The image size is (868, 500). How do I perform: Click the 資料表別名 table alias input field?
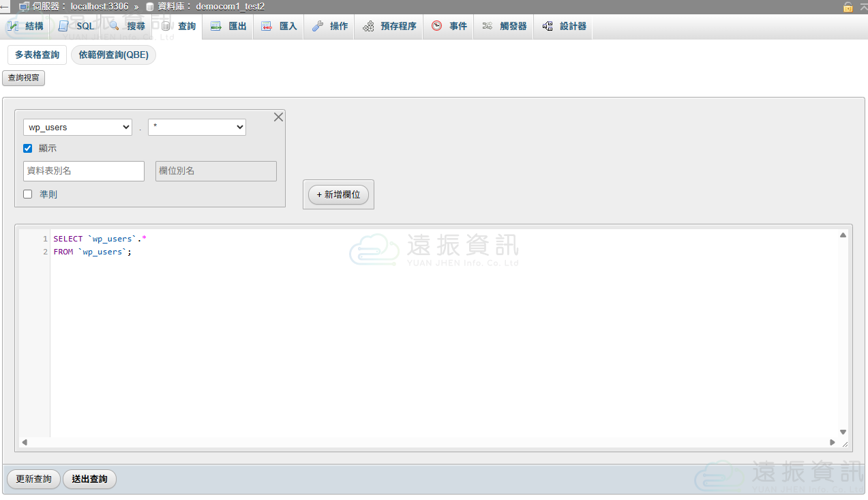pos(84,171)
